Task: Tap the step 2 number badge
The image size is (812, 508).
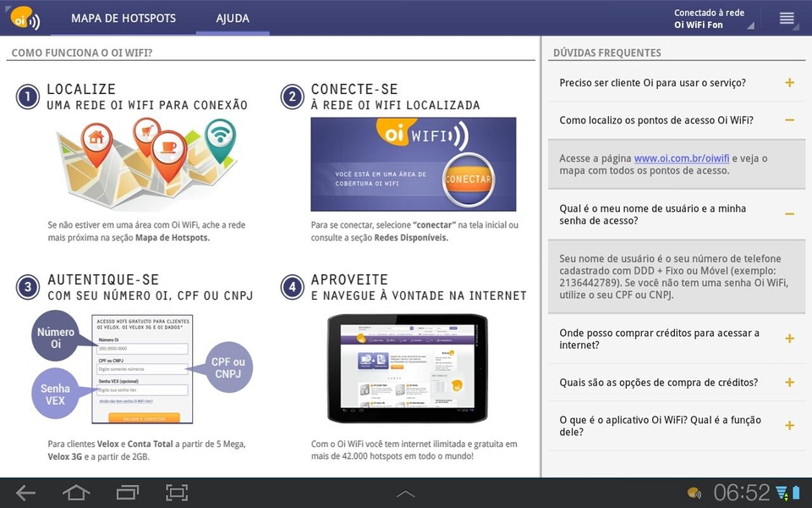Action: [x=292, y=97]
